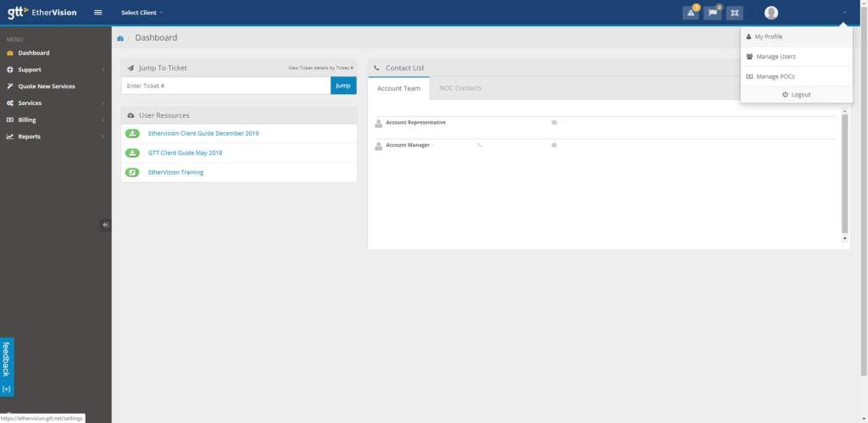This screenshot has width=868, height=423.
Task: Click the Account Representative email icon
Action: coord(554,122)
